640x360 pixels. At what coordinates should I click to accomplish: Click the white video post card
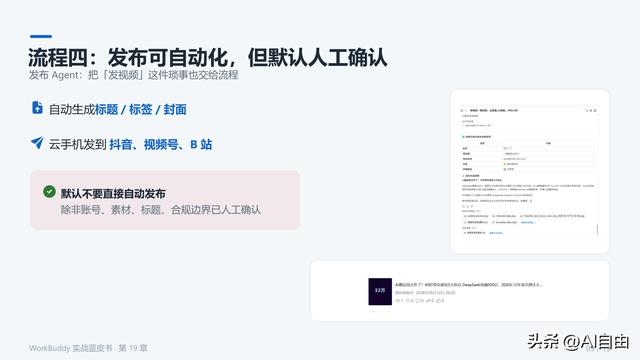(460, 291)
